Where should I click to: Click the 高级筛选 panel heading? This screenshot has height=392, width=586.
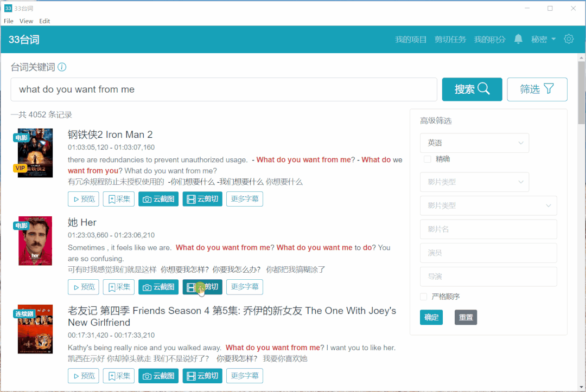[x=436, y=120]
